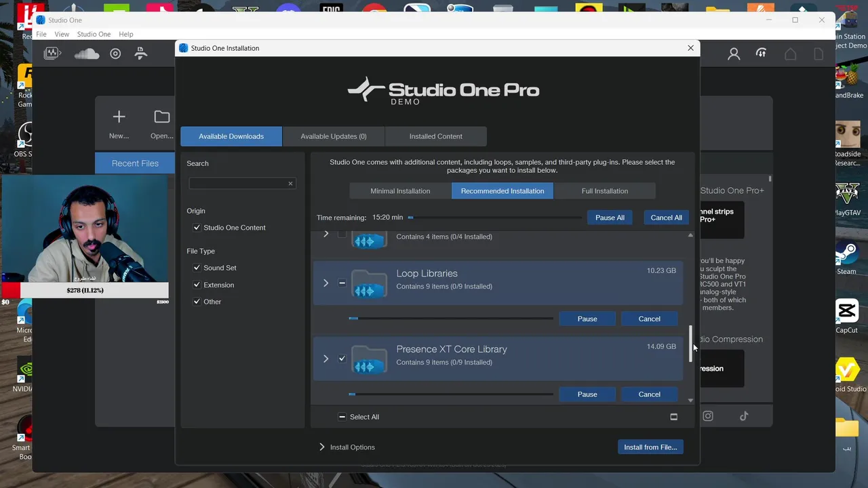The image size is (868, 488).
Task: Switch to Installed Content tab
Action: pos(436,136)
